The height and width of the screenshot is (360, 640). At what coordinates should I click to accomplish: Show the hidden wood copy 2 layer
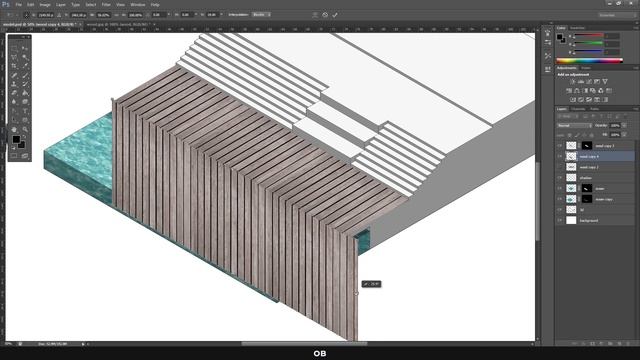(560, 167)
